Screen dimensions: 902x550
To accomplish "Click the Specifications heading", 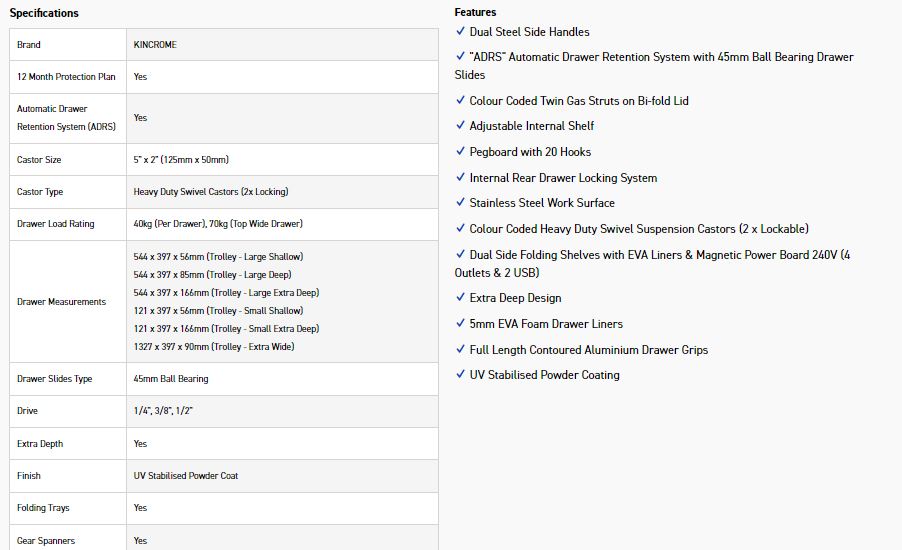I will [44, 13].
